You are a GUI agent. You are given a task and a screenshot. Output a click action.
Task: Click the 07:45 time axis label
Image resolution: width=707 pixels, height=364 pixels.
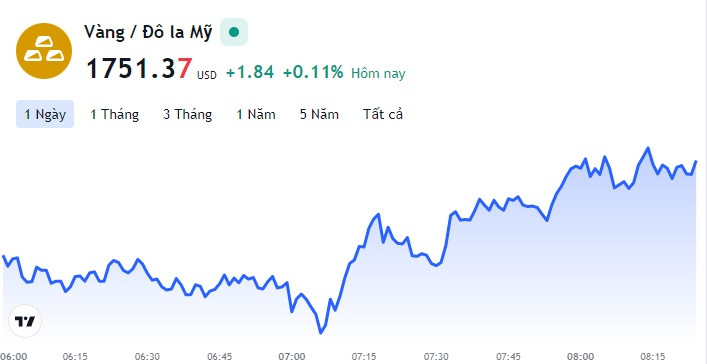508,356
